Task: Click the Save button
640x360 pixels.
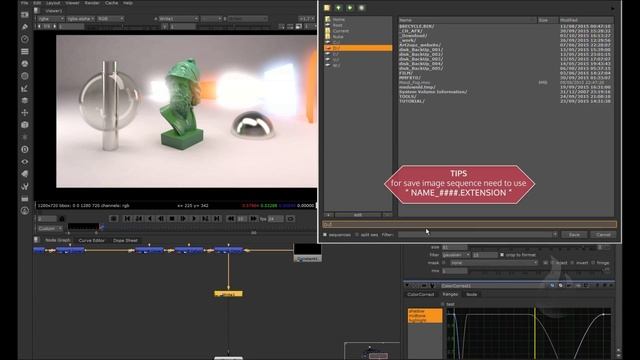Action: [x=574, y=235]
